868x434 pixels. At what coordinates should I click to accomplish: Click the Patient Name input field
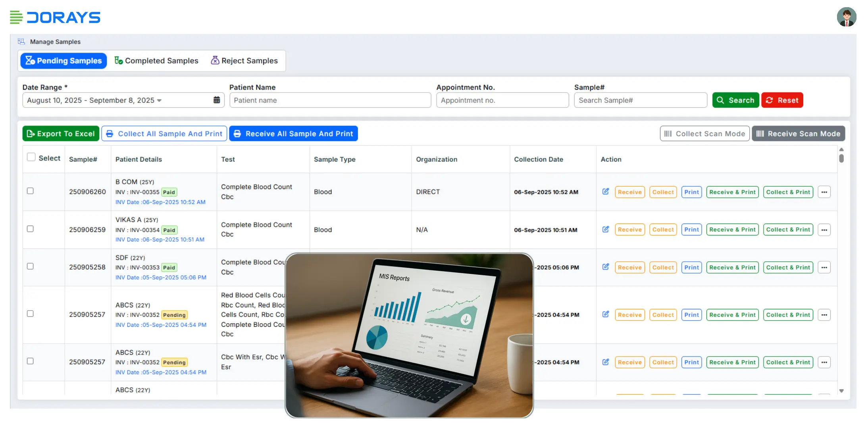point(330,100)
